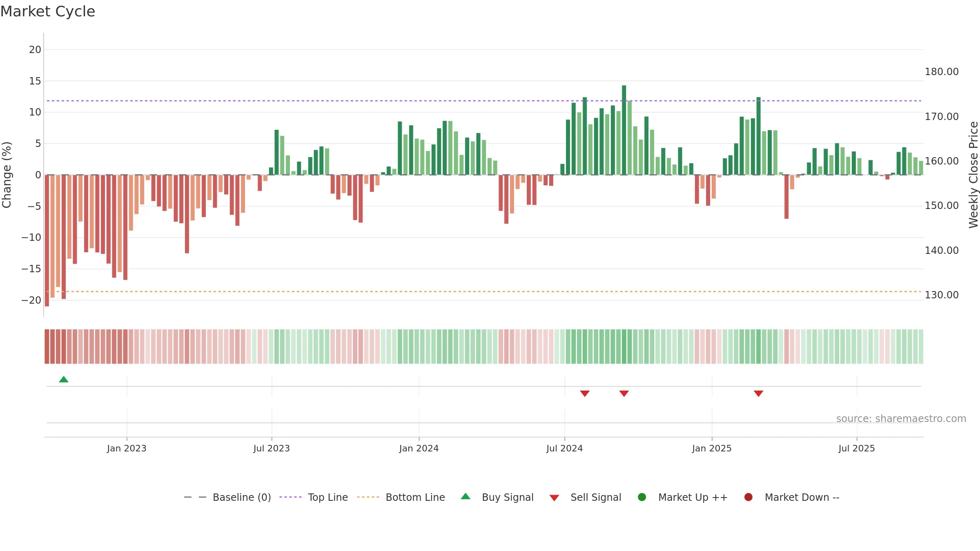This screenshot has height=551, width=980.
Task: Click the Jan 2025 axis label
Action: pyautogui.click(x=712, y=449)
